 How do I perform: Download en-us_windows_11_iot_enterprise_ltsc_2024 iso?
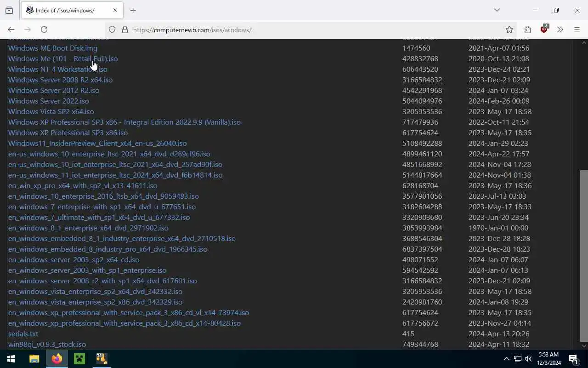tap(115, 175)
